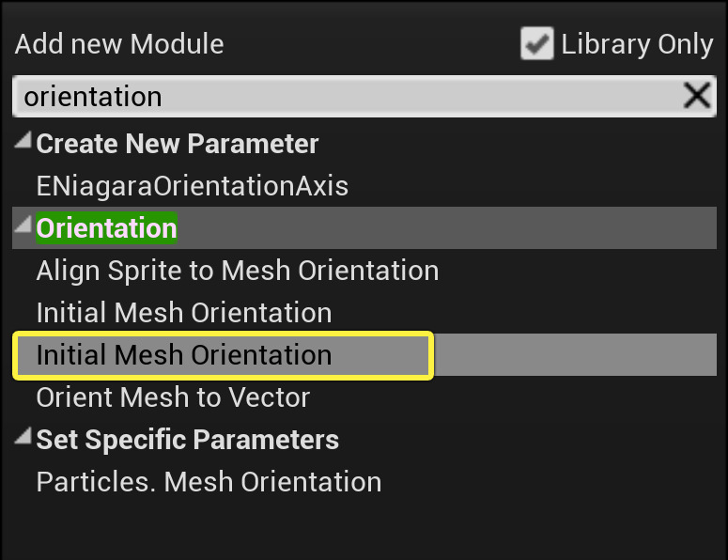The height and width of the screenshot is (560, 728).
Task: Click the Set Specific Parameters header
Action: pos(187,440)
